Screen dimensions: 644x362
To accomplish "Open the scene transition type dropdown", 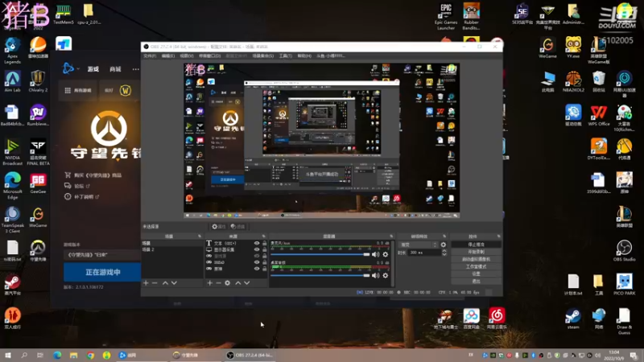I will [418, 245].
